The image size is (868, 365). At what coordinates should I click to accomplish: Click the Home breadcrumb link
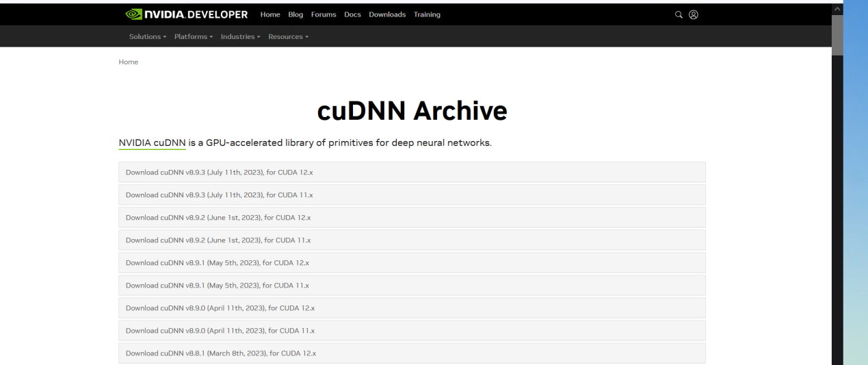(x=129, y=62)
